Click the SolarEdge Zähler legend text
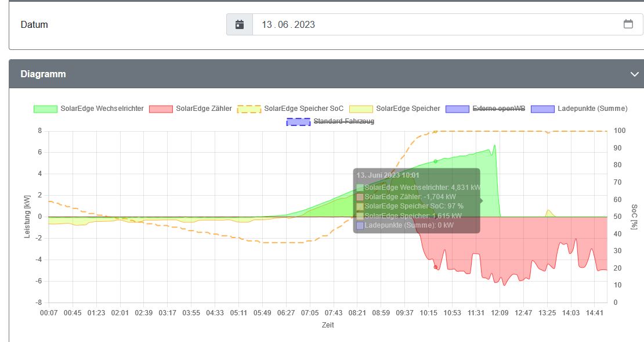 [x=204, y=109]
